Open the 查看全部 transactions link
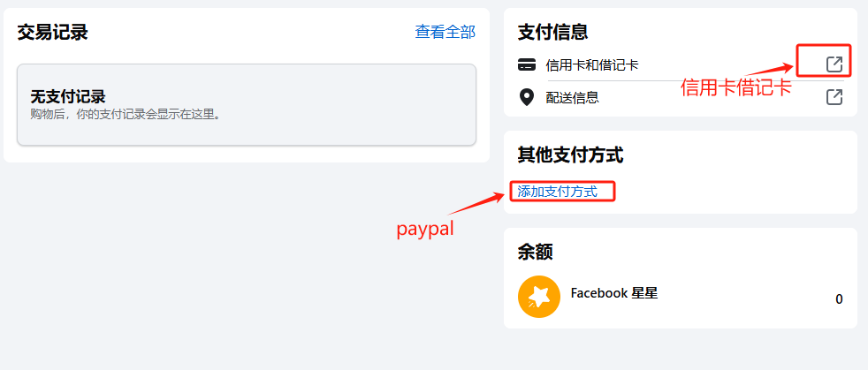This screenshot has width=868, height=370. [x=445, y=32]
